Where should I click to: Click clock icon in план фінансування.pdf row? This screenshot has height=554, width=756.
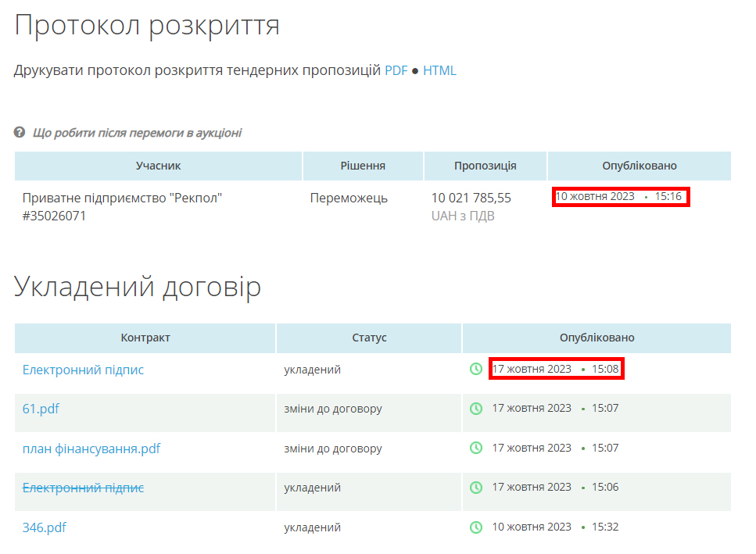(476, 448)
